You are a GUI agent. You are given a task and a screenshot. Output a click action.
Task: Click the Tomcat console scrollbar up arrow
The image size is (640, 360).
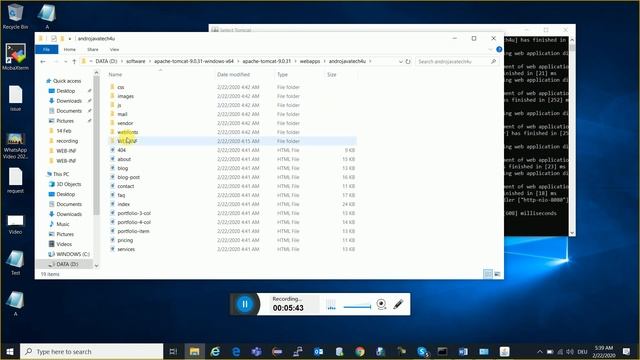572,40
